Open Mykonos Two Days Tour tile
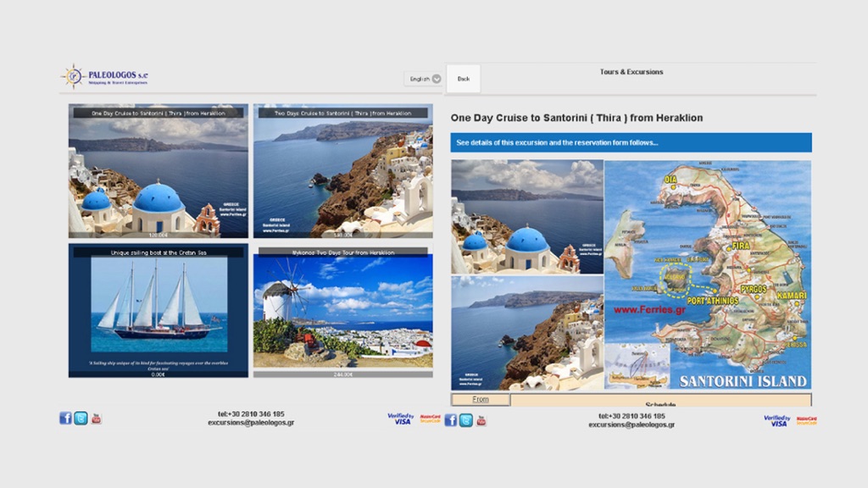The image size is (868, 488). (x=343, y=312)
